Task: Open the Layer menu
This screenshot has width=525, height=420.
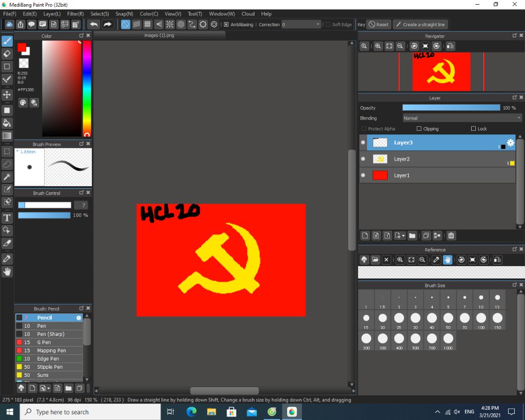Action: pyautogui.click(x=52, y=14)
